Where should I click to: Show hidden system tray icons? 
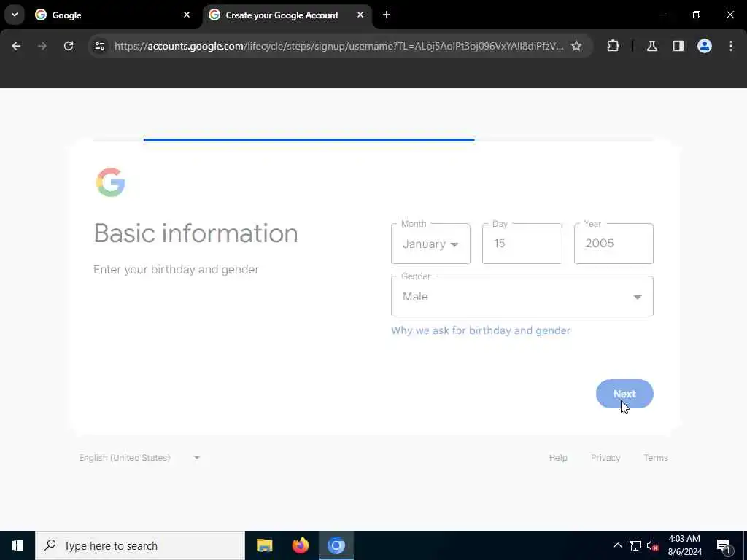coord(617,545)
